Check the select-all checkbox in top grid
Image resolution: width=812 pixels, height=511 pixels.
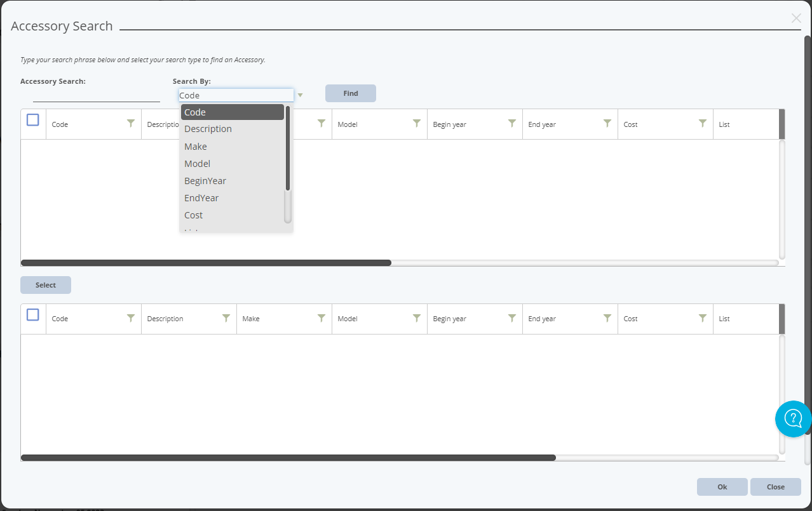coord(32,119)
